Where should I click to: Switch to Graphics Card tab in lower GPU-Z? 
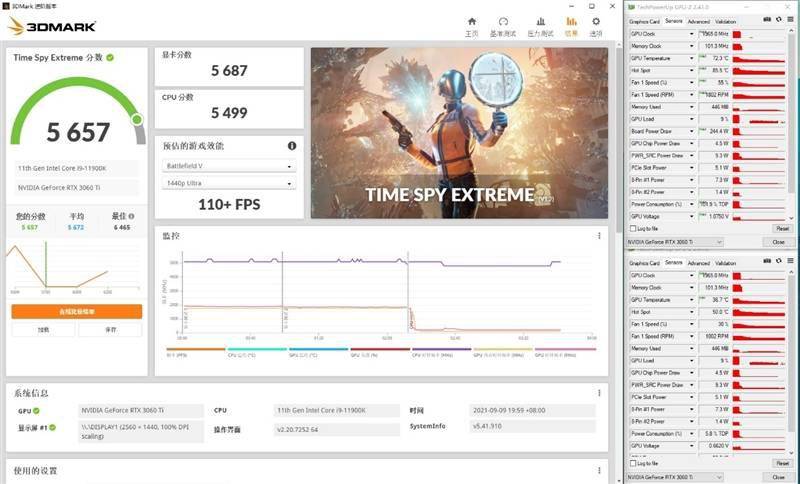coord(644,263)
